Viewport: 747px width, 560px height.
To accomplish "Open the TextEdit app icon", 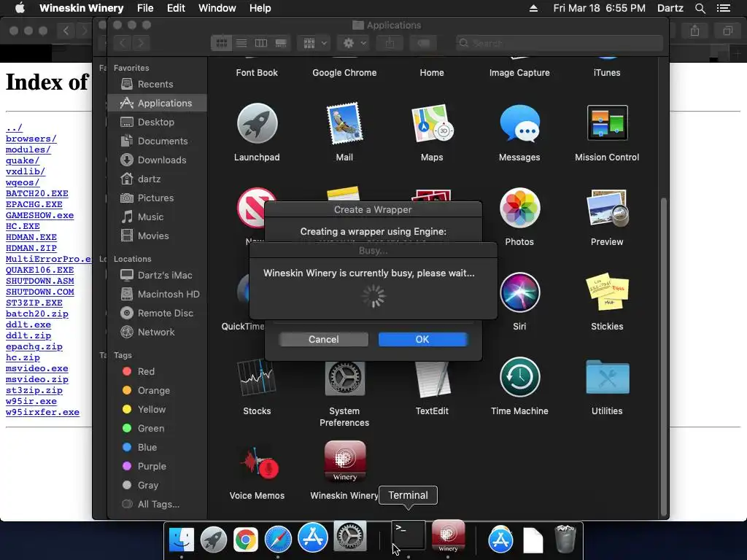I will (432, 379).
